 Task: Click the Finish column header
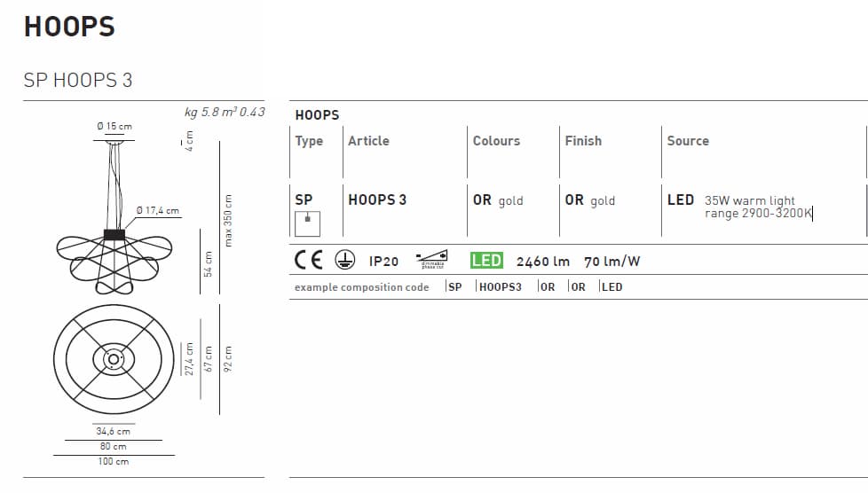click(x=583, y=141)
